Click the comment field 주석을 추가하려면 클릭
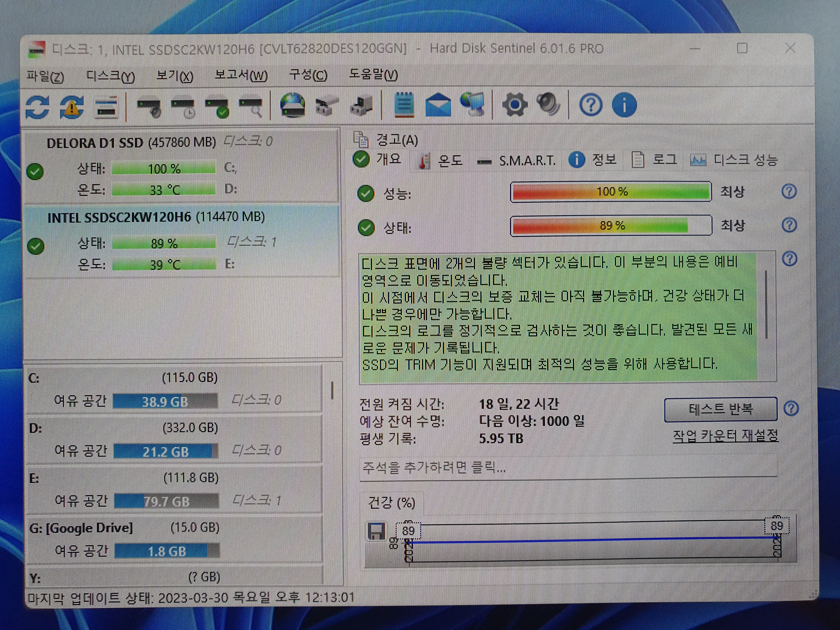This screenshot has height=630, width=840. 434,467
